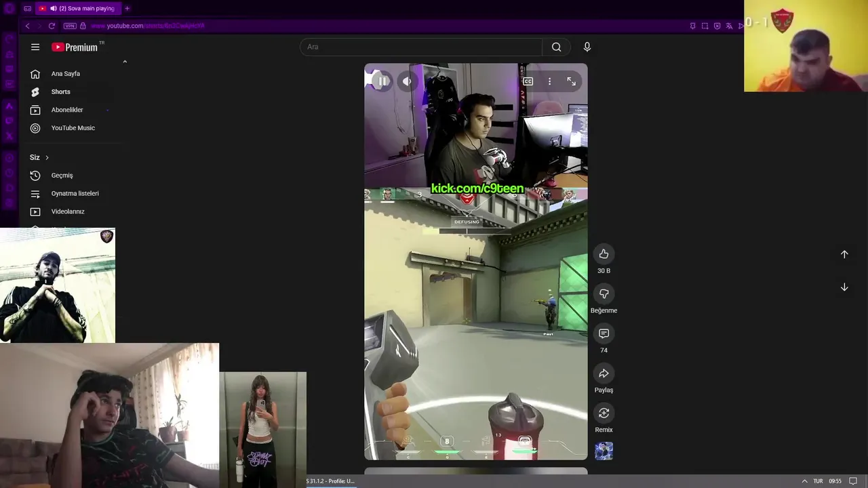Expand the Siz section chevron

tap(47, 157)
